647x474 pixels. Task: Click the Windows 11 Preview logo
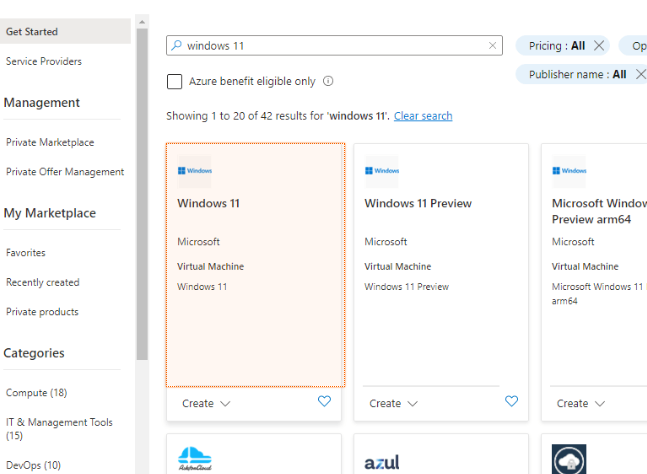(382, 171)
